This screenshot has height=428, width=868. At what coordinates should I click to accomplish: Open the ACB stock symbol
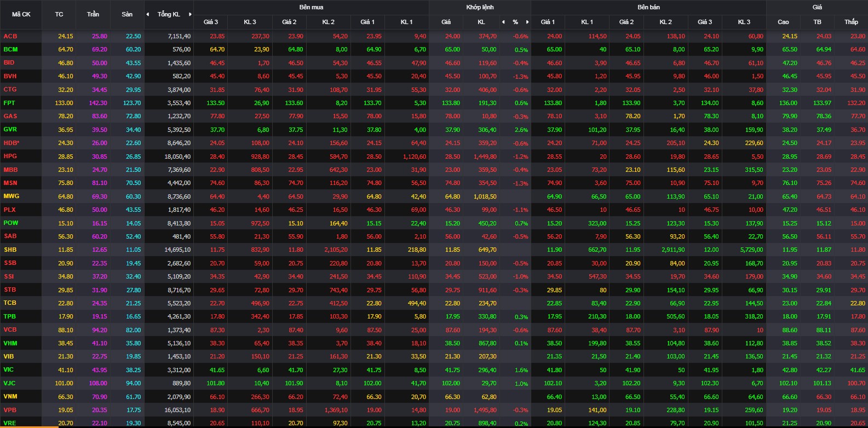pyautogui.click(x=10, y=36)
